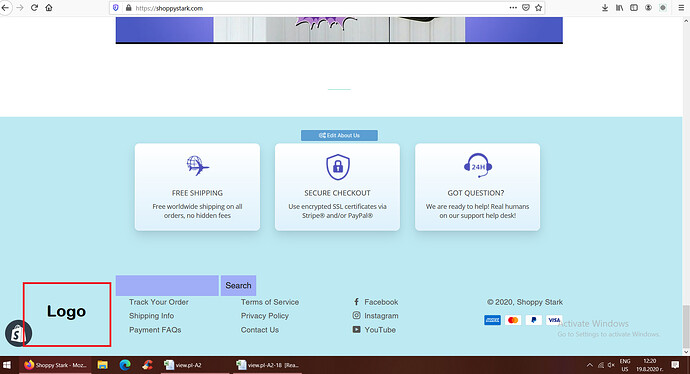The image size is (690, 374).
Task: Open the Privacy Policy link
Action: point(264,316)
